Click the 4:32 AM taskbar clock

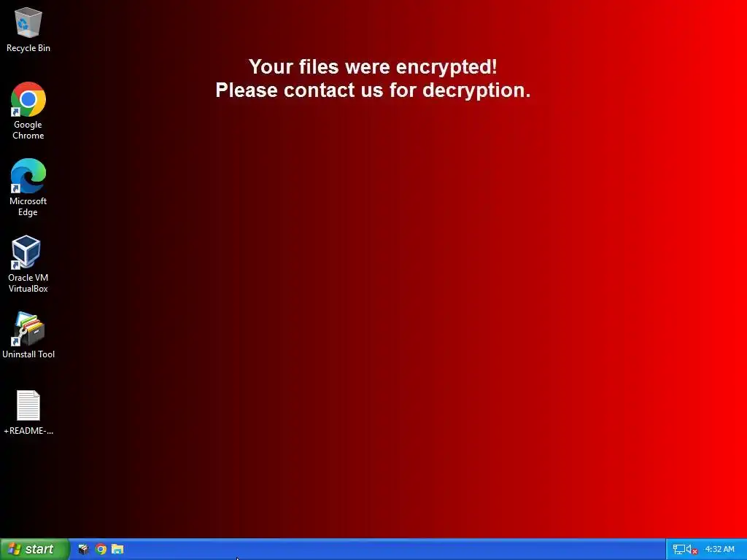tap(719, 549)
